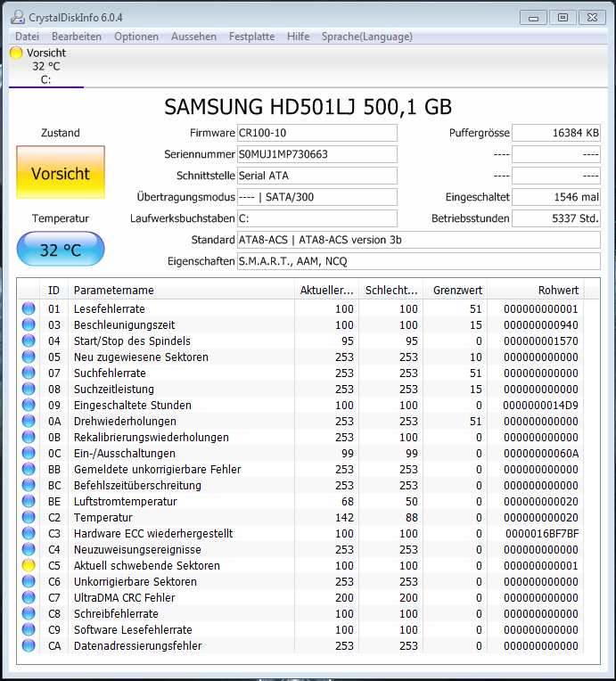Click the blue status dot for Suchfehlerrate
Image resolution: width=616 pixels, height=681 pixels.
click(29, 373)
